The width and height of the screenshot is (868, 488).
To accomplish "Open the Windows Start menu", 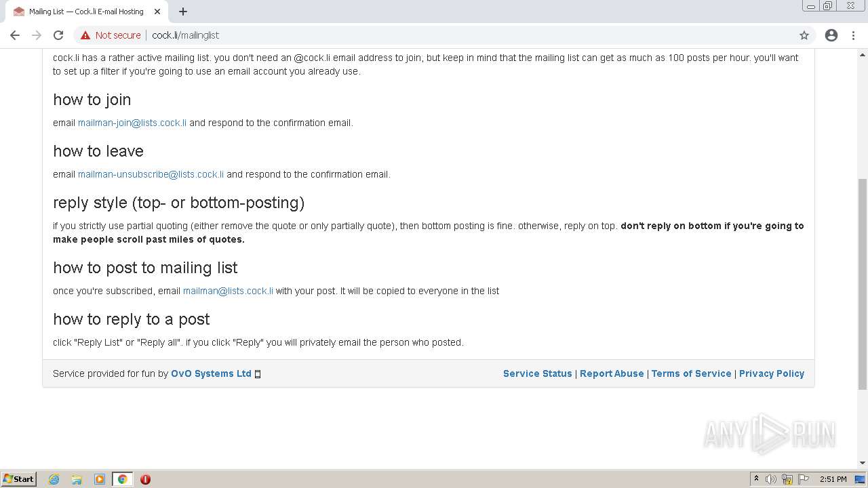I will [19, 479].
